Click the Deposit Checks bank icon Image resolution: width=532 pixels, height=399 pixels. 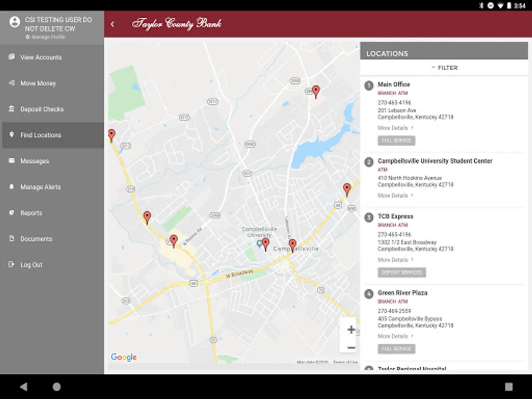tap(12, 109)
